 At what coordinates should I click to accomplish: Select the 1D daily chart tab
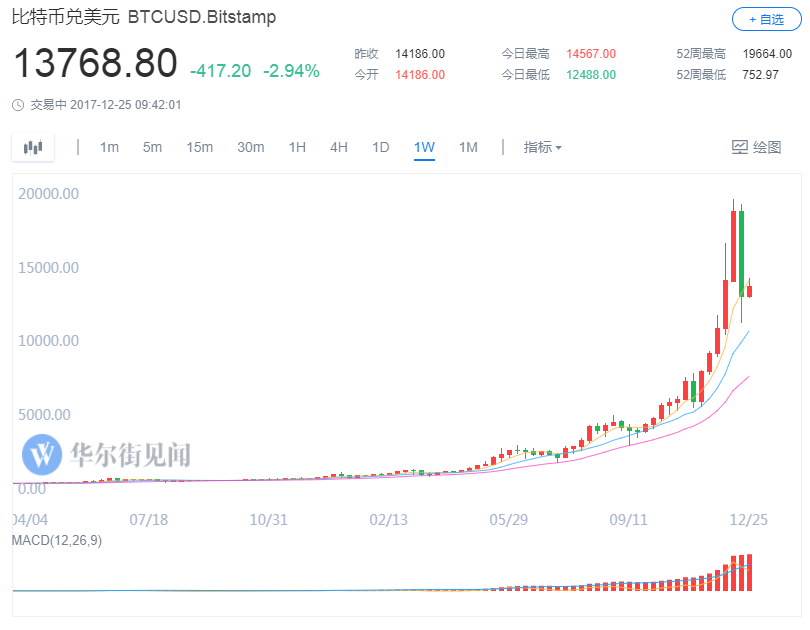pos(381,147)
